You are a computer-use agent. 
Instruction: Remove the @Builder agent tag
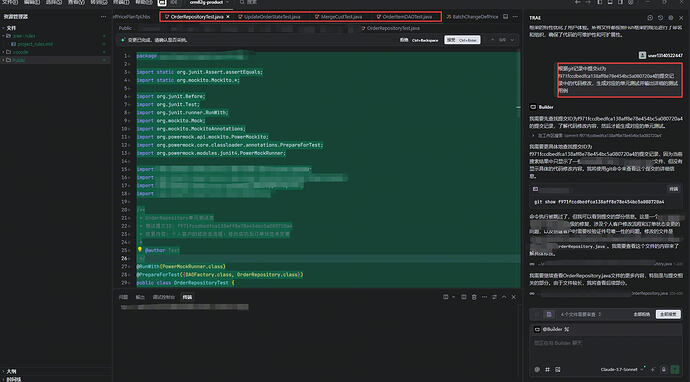[567, 329]
